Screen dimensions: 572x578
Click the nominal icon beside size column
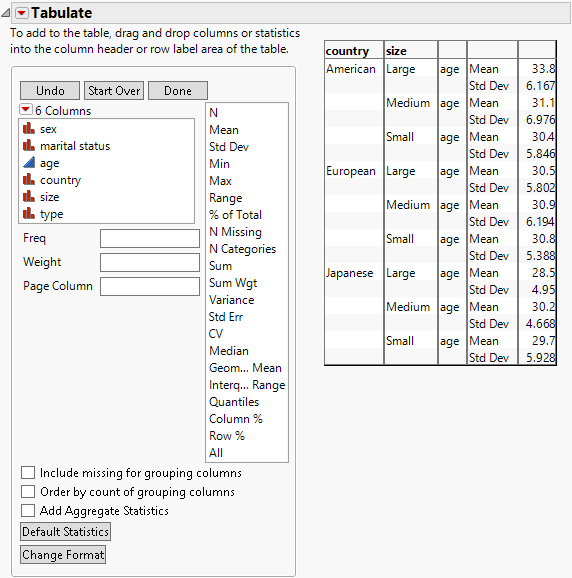29,196
